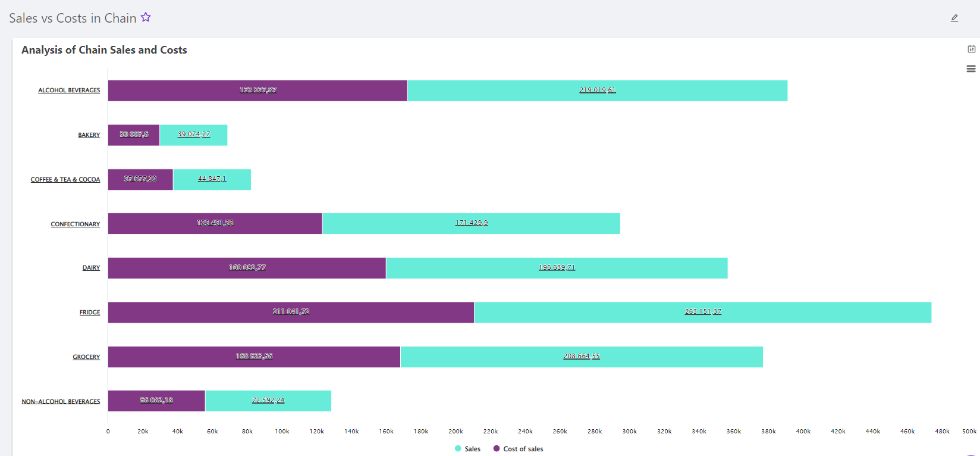
Task: Open the CONFECTIONARY category link
Action: [76, 224]
